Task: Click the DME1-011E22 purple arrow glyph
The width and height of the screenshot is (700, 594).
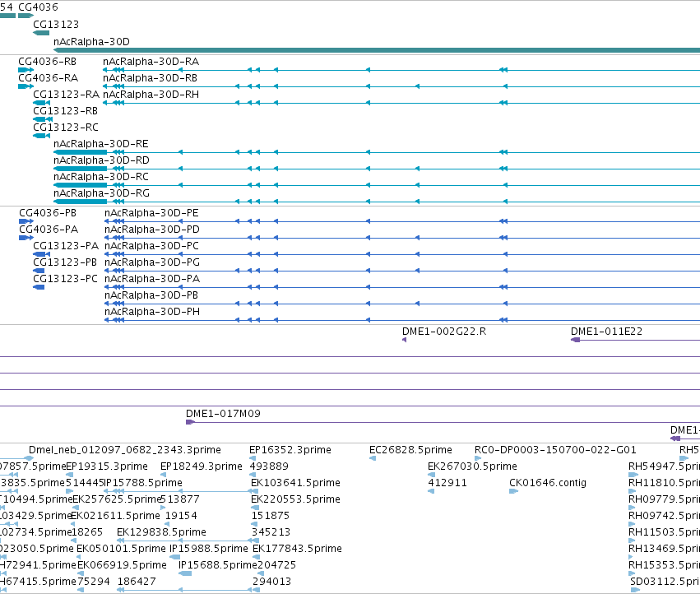Action: click(576, 340)
